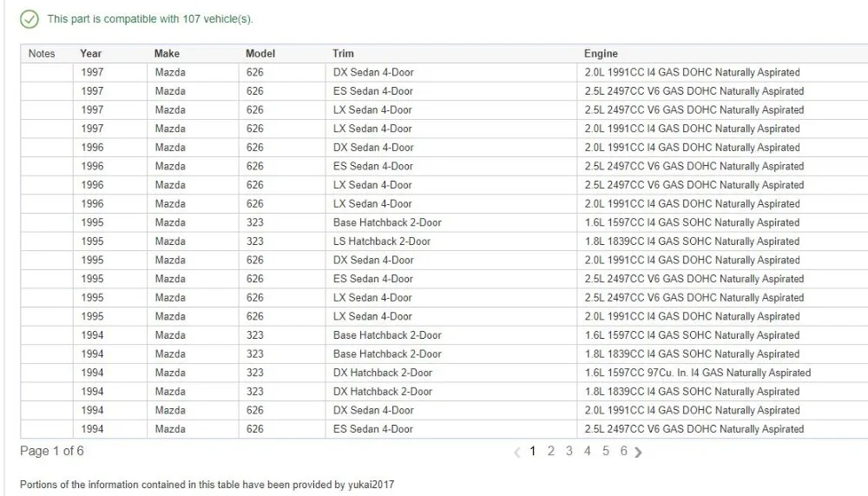This screenshot has width=868, height=496.
Task: Jump to page 5
Action: (606, 451)
